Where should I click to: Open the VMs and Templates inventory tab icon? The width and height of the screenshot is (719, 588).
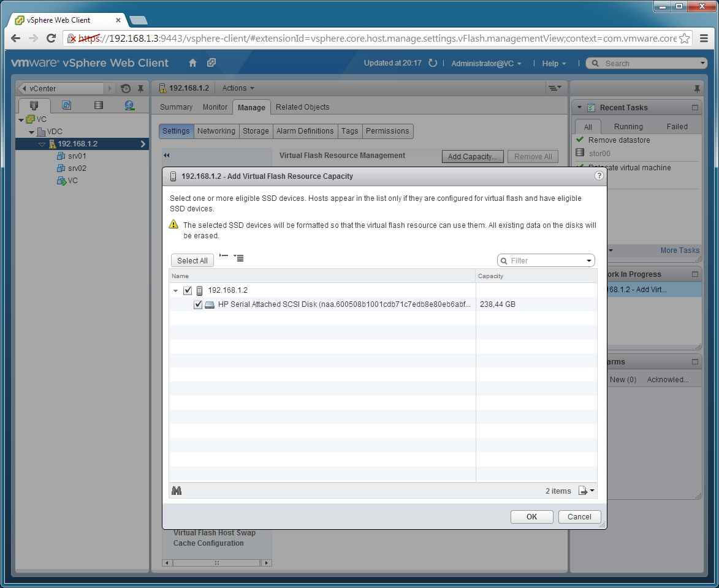point(66,105)
